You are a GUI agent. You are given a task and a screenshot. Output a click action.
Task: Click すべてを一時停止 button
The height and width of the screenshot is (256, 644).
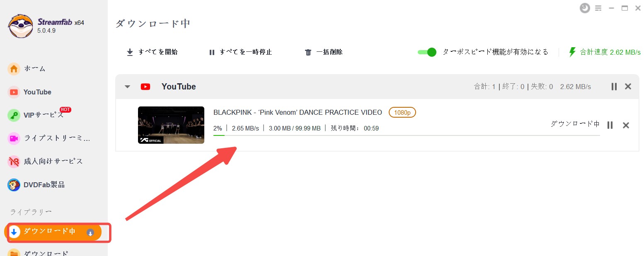[240, 52]
